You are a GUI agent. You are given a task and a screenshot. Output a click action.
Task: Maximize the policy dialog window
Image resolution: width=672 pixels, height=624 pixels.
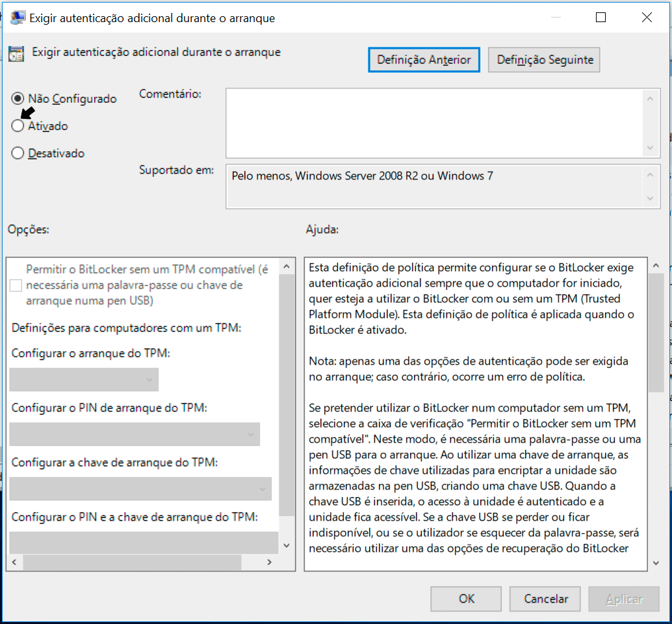pyautogui.click(x=601, y=17)
